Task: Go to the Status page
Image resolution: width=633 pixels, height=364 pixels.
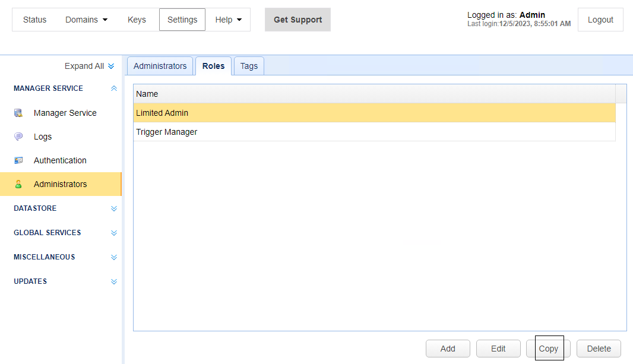Action: [x=34, y=20]
